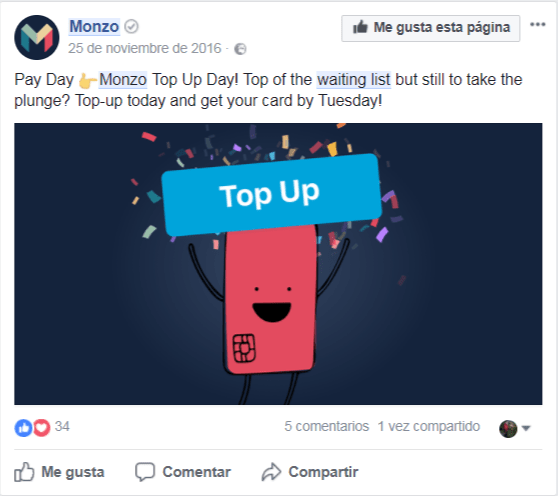The height and width of the screenshot is (496, 558).
Task: Open the waiting list link in post
Action: 354,80
